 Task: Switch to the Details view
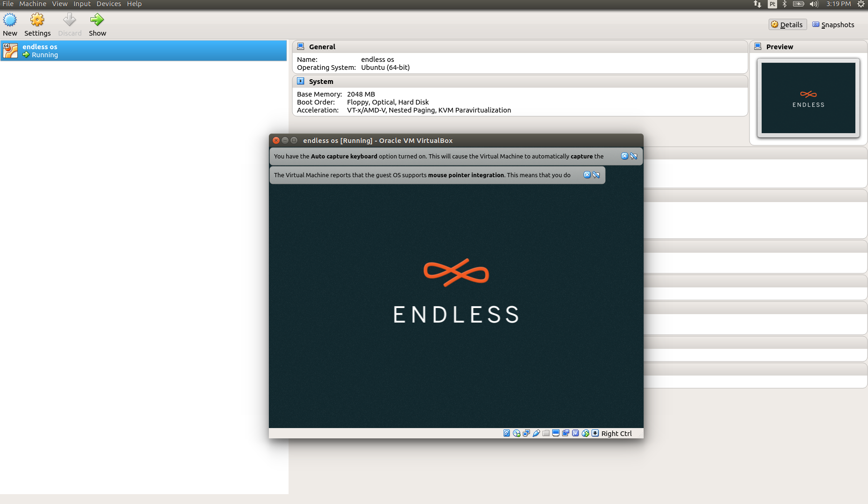click(787, 25)
